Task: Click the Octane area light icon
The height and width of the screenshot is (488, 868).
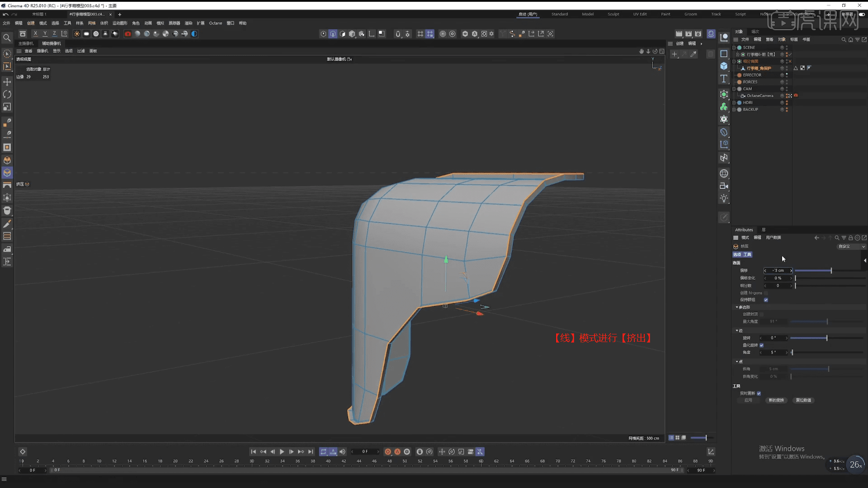Action: tap(86, 34)
